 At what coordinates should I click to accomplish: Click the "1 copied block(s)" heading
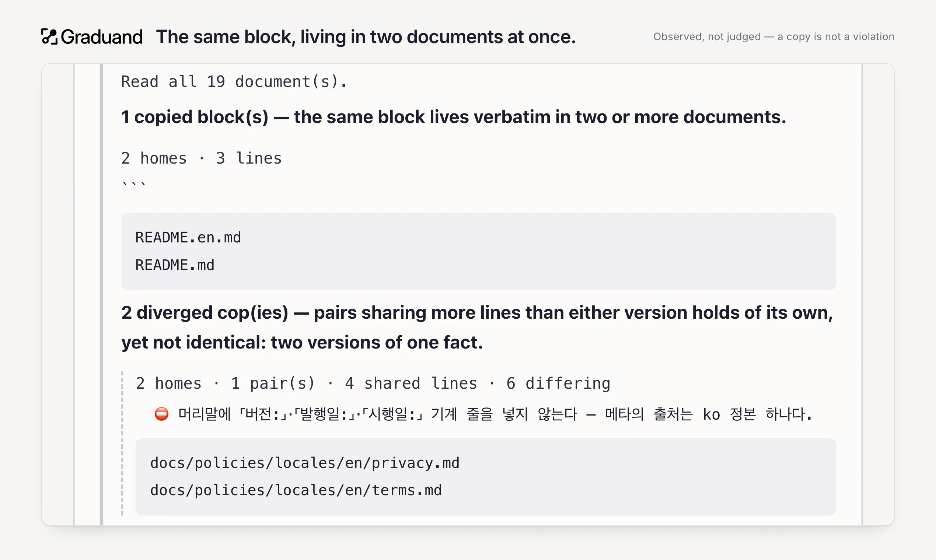pyautogui.click(x=453, y=117)
